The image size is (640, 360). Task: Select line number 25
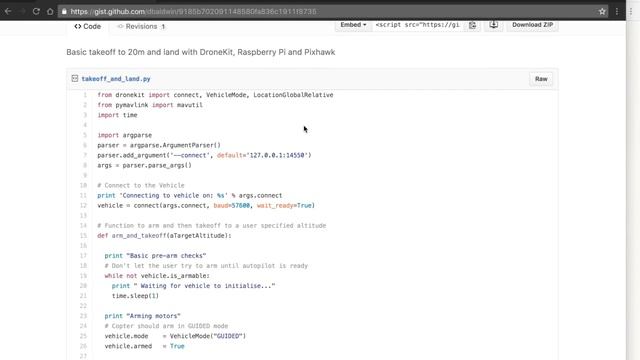(83, 336)
